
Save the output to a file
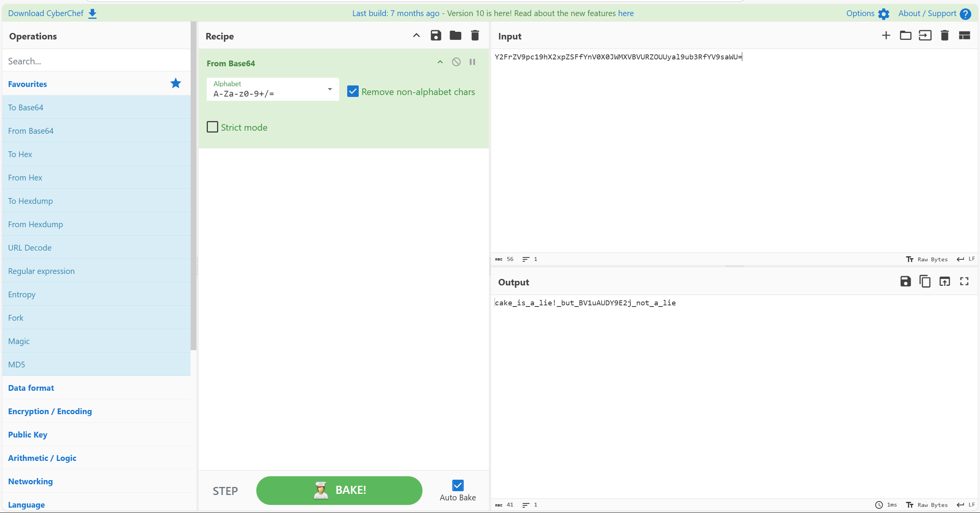point(905,282)
